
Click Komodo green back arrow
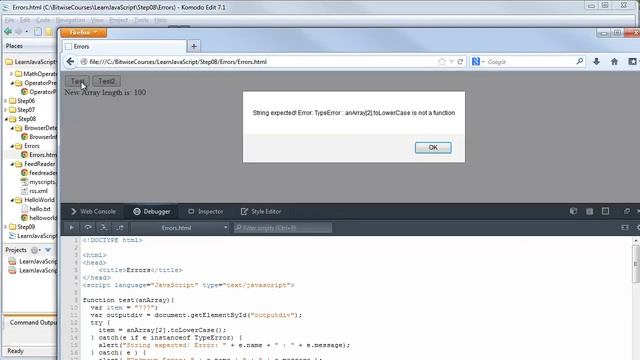pos(8,31)
